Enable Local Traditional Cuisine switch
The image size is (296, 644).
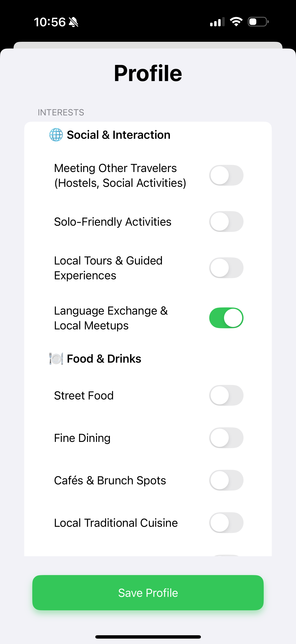(x=226, y=523)
